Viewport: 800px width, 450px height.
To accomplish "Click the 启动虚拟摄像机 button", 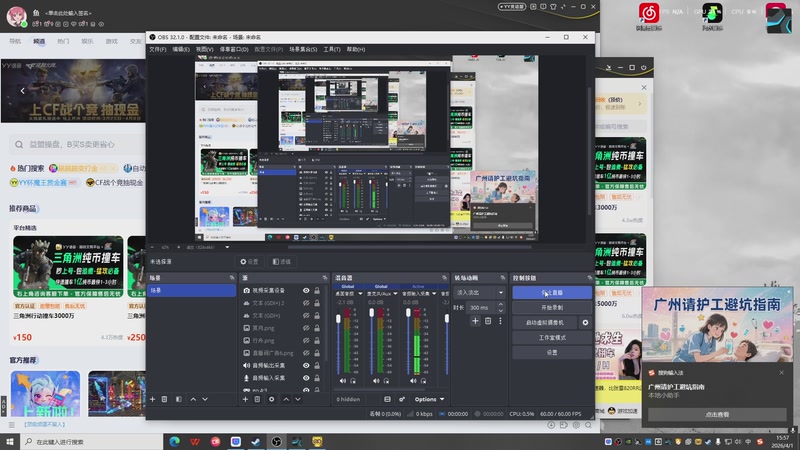I will pos(545,322).
